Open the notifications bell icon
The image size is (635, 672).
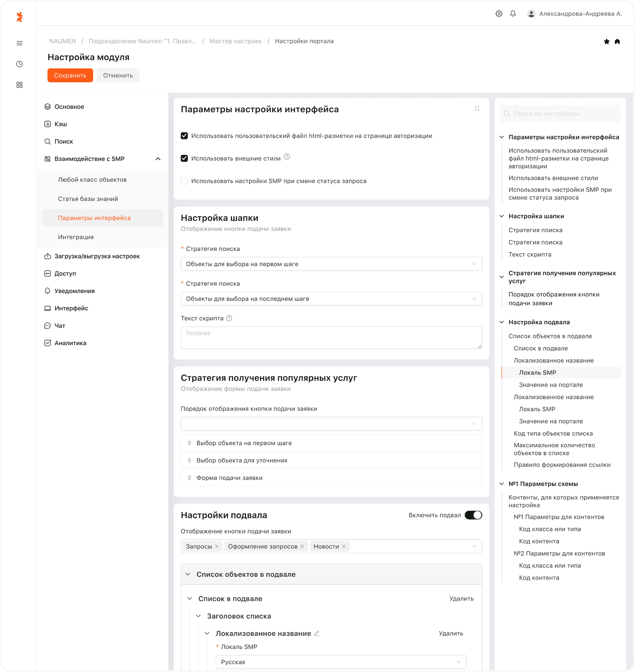pyautogui.click(x=513, y=14)
